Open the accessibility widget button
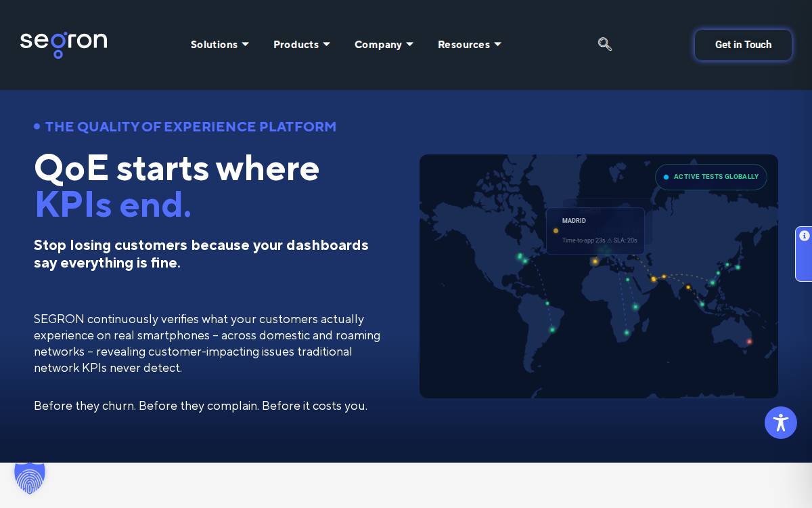This screenshot has width=812, height=508. [781, 423]
